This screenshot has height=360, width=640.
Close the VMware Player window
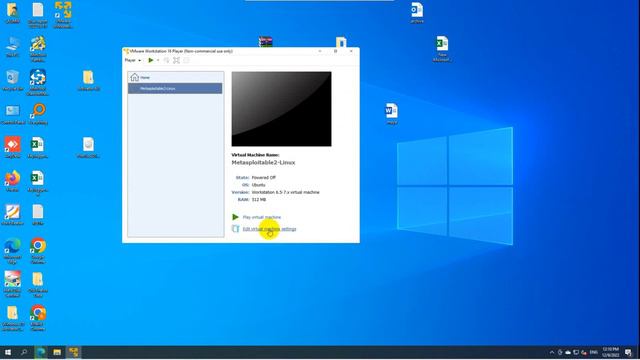pyautogui.click(x=351, y=51)
